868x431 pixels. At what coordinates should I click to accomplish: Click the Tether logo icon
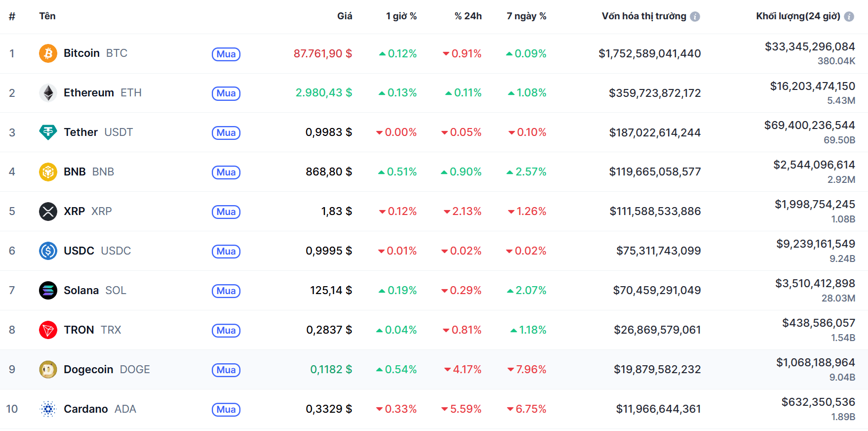coord(48,132)
